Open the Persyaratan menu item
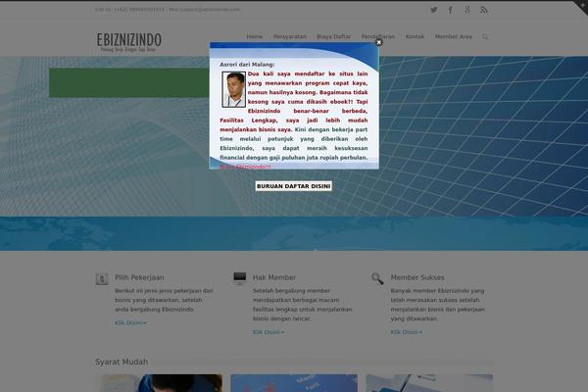 (290, 37)
